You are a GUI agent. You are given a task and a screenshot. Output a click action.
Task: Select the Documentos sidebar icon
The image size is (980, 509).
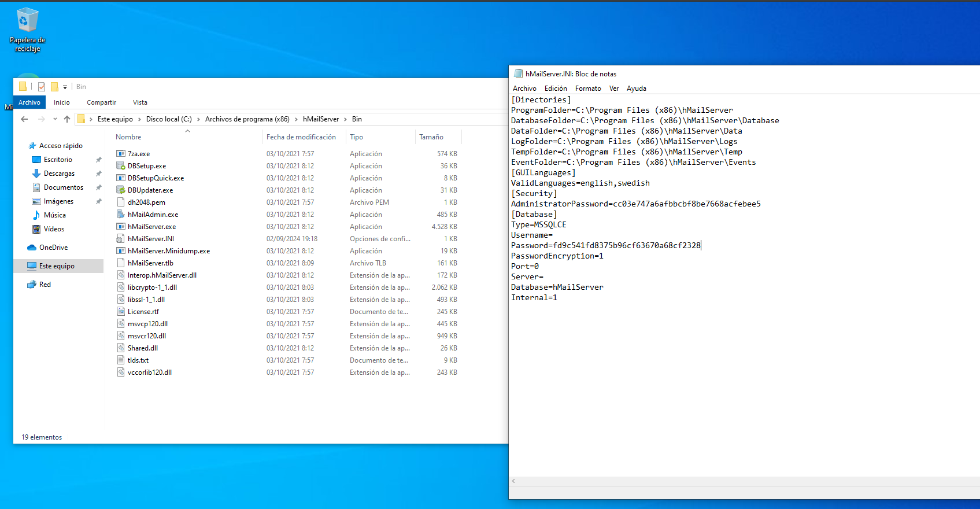coord(36,187)
